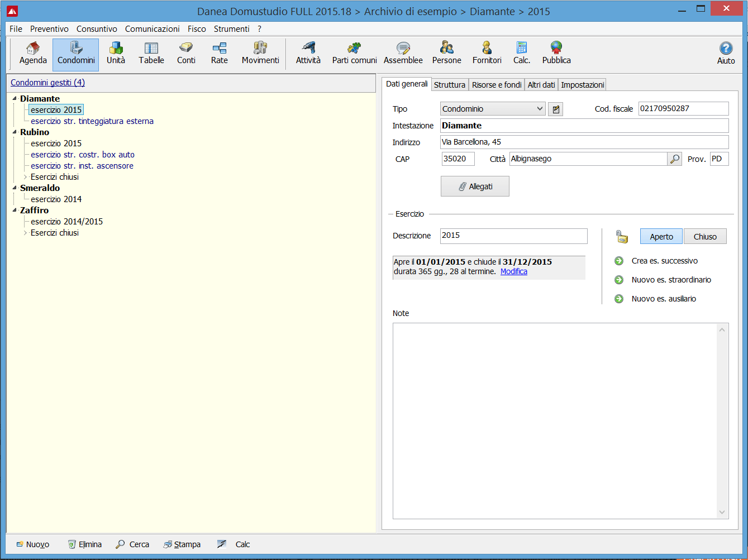Expand Esercizi chiusi under Zaffiro
748x560 pixels.
point(25,232)
